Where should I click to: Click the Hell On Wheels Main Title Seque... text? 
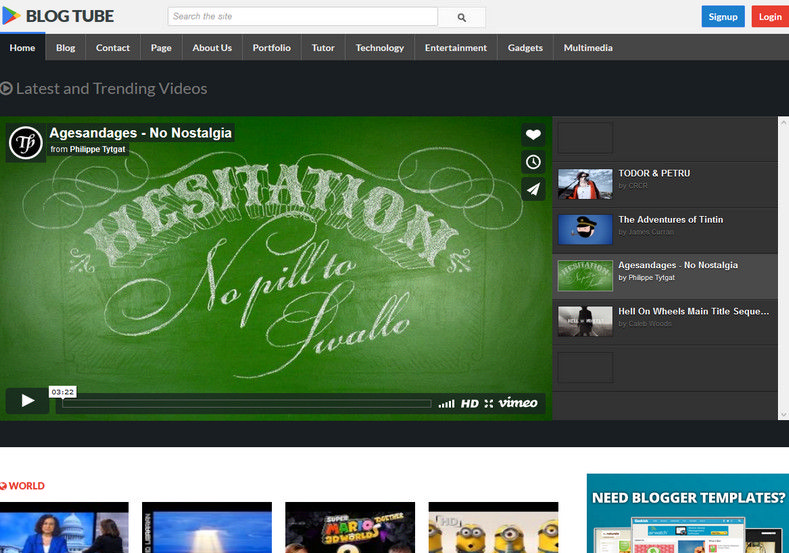click(x=693, y=311)
